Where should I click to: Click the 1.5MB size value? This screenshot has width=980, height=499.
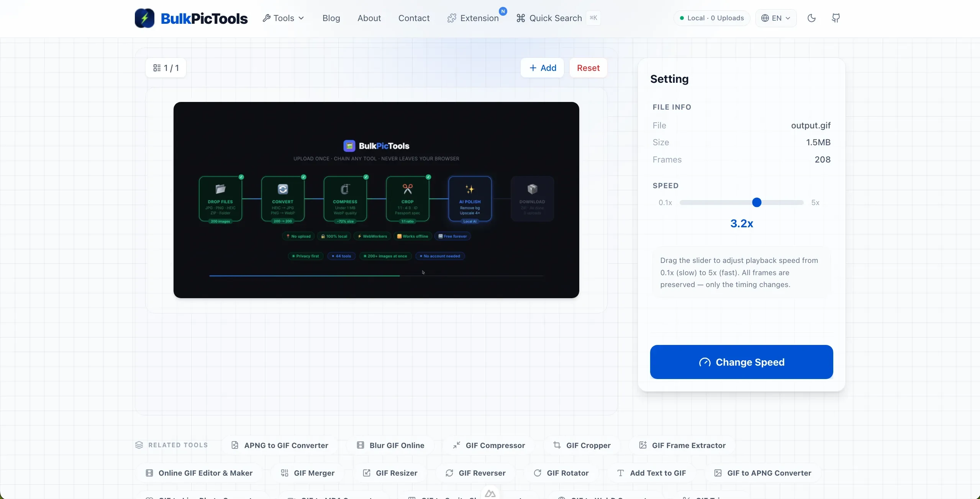818,142
